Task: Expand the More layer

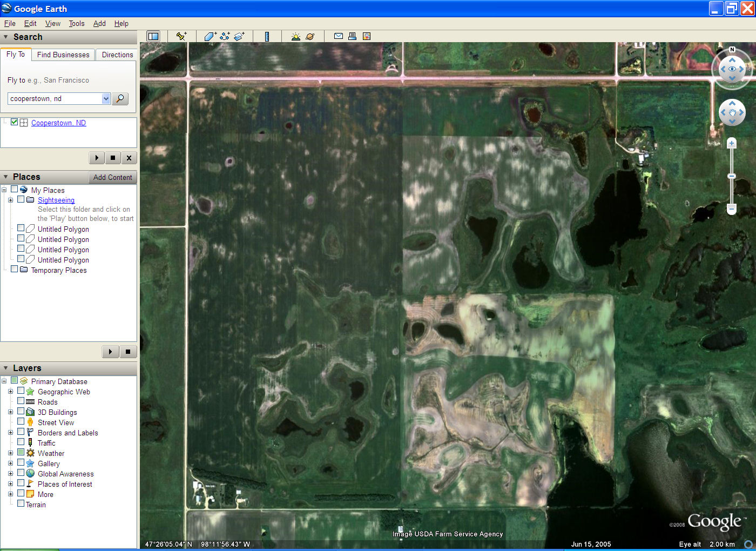Action: tap(10, 494)
